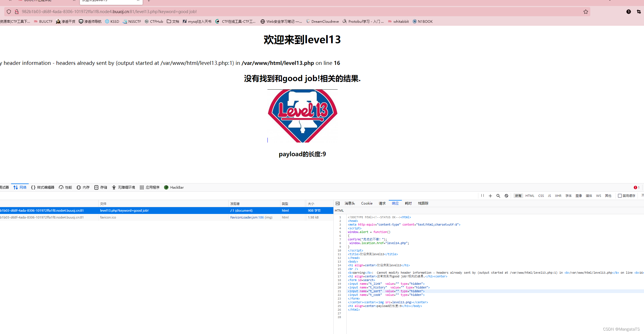
Task: Open the Protobuf学习 bookmark
Action: click(363, 21)
